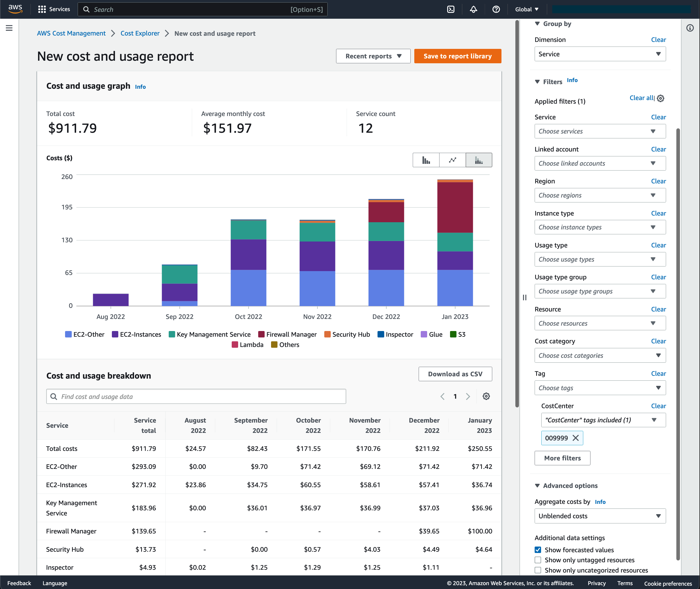Open the notifications bell icon
Viewport: 700px width, 589px height.
click(x=473, y=9)
